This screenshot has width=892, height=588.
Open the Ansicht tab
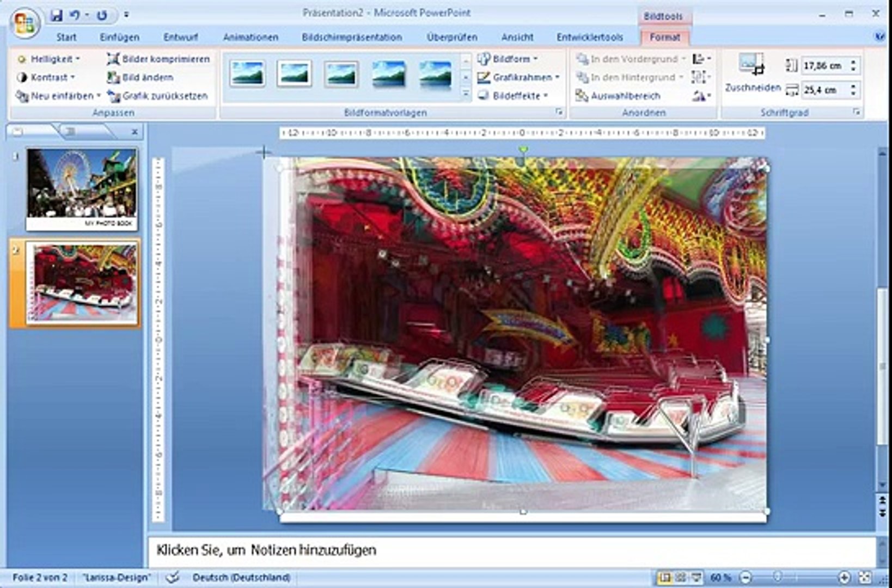517,37
